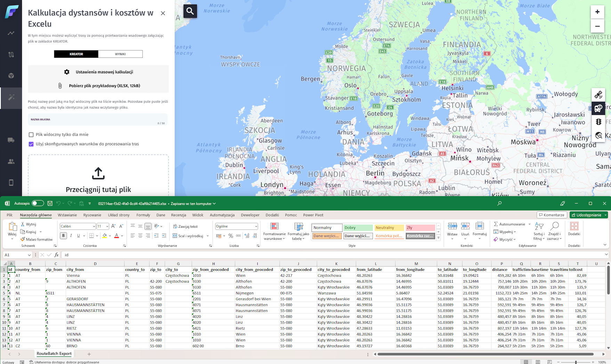Open the Wstawianie ribbon tab
This screenshot has width=611, height=364.
click(67, 215)
